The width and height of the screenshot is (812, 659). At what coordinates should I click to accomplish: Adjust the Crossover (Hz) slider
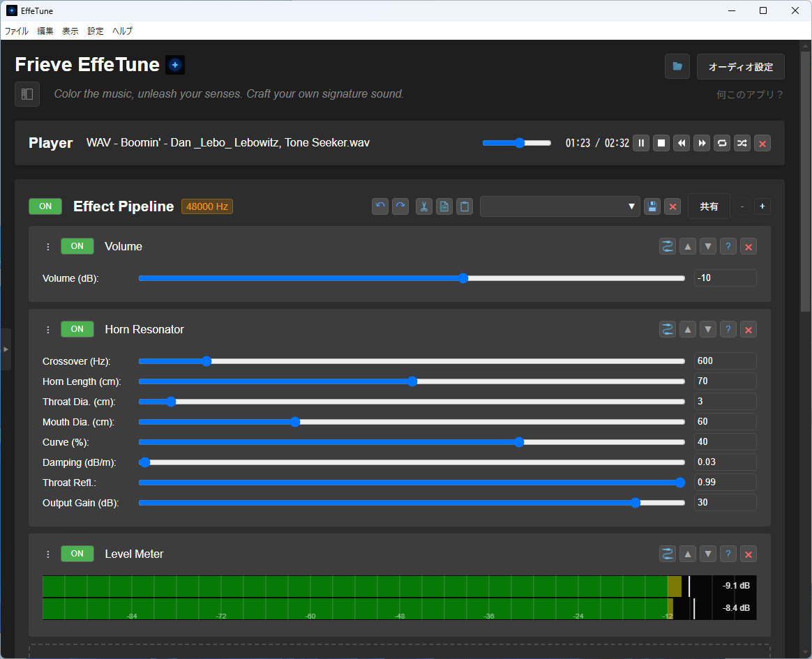[x=206, y=361]
